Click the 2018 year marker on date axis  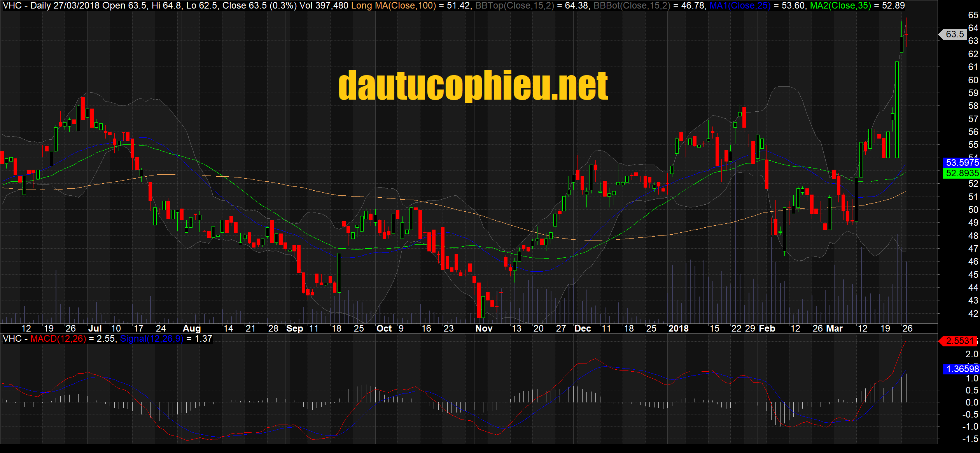(678, 328)
